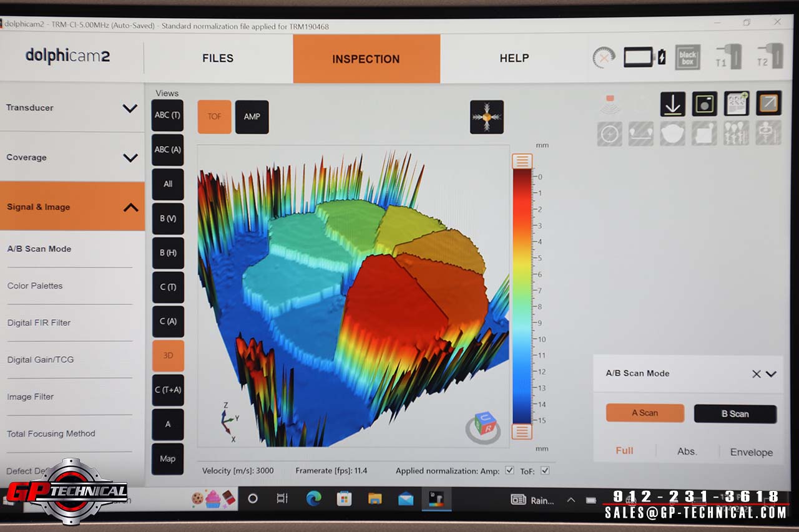Expand the Transducer section
This screenshot has height=532, width=799.
click(130, 108)
